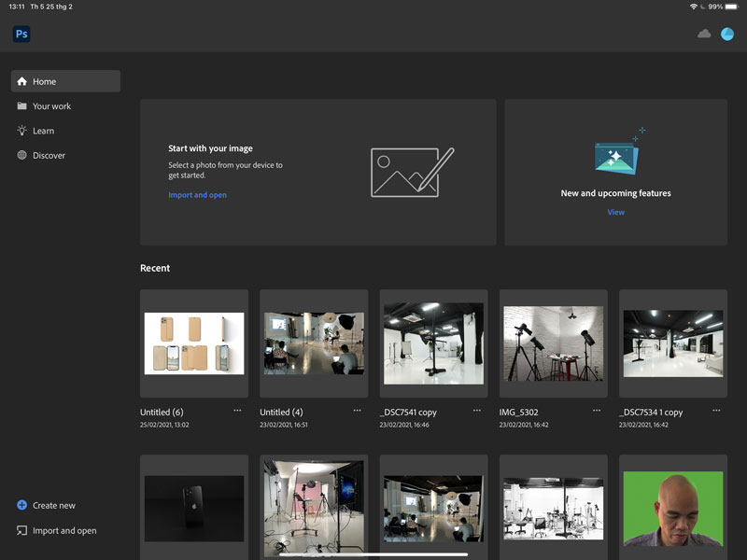Click the blue plus Create new icon
This screenshot has height=560, width=747.
(21, 505)
